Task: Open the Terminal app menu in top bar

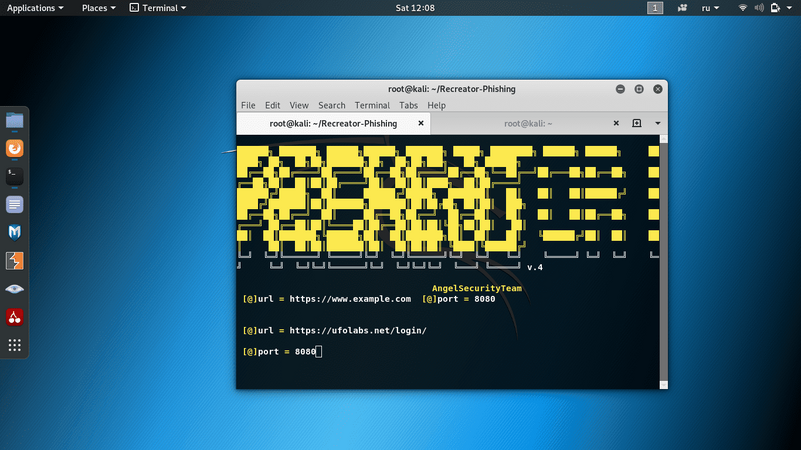Action: click(x=158, y=8)
